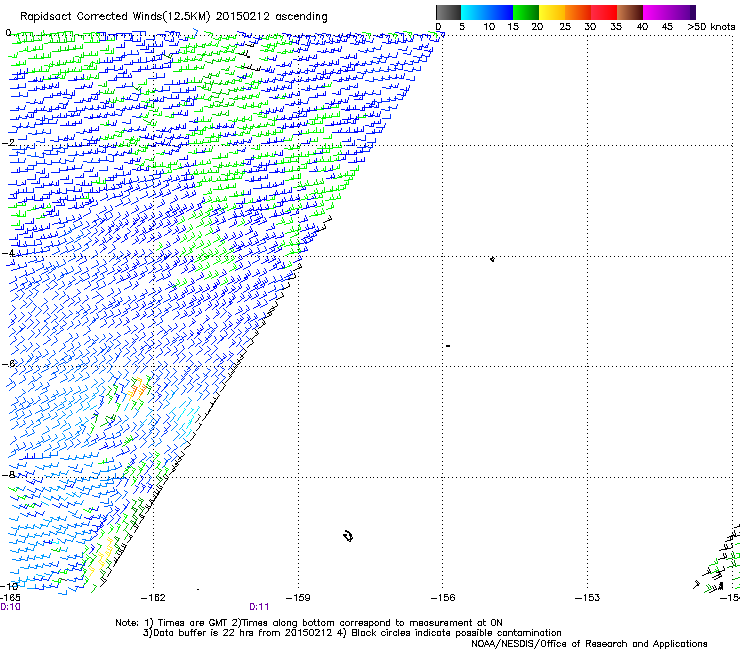This screenshot has width=740, height=650.
Task: Click the map title 'Rapidsact Corrected Winds(12.5KM)'
Action: (x=115, y=17)
